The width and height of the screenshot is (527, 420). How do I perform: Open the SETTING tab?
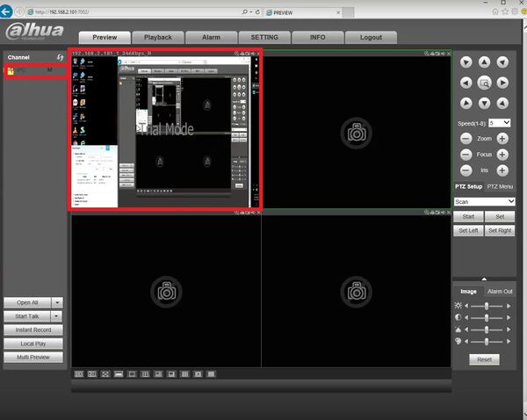point(263,38)
